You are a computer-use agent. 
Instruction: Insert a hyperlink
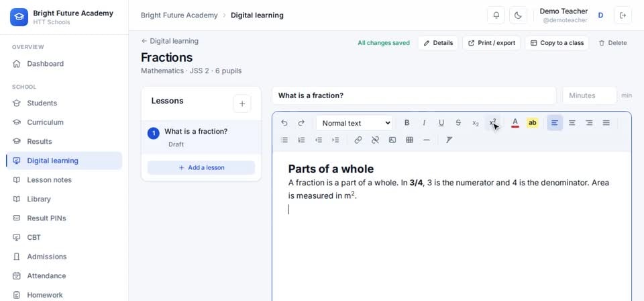(x=358, y=140)
